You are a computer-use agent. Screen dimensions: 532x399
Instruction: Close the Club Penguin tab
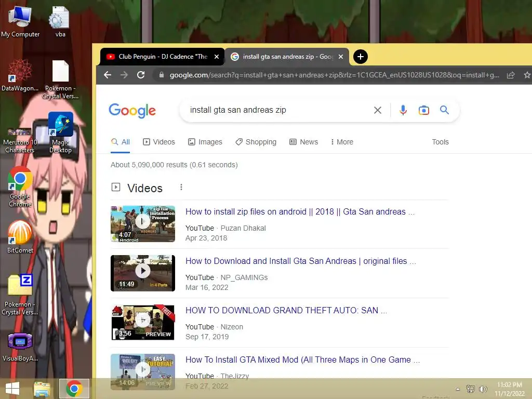point(217,57)
